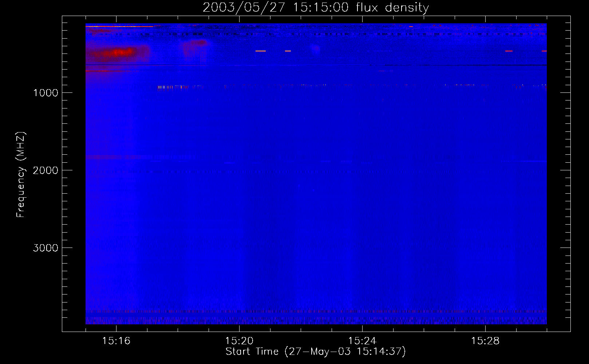Image resolution: width=589 pixels, height=364 pixels.
Task: Select the 3000 frequency tick label
Action: (x=46, y=248)
